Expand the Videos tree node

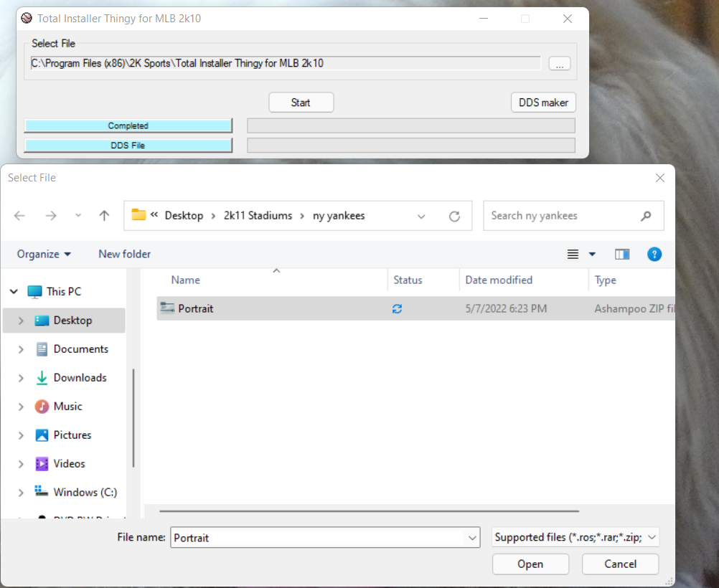[x=21, y=464]
